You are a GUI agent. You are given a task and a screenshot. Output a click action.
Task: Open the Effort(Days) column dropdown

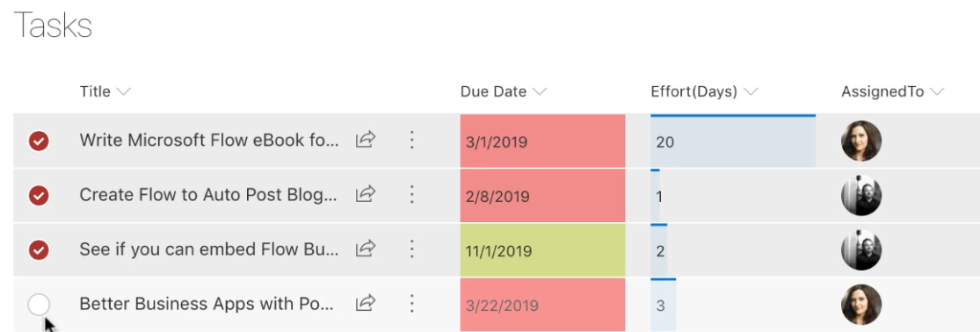point(751,91)
